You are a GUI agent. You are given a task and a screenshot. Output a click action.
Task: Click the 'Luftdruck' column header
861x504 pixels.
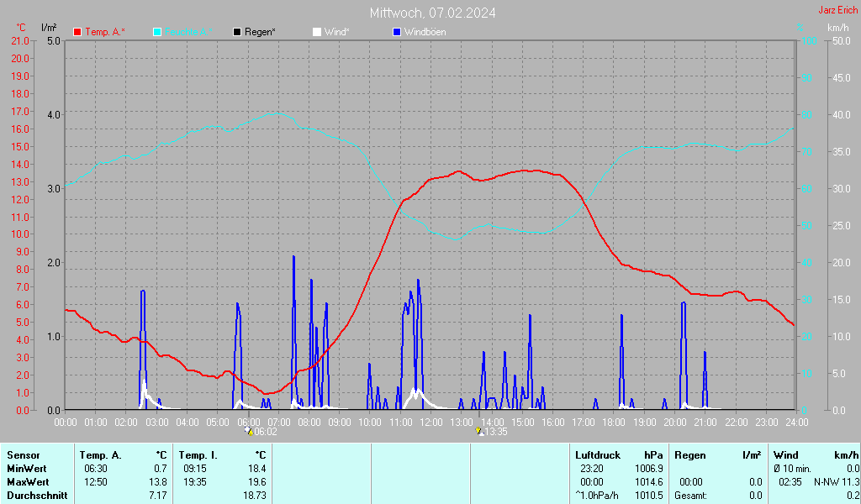598,455
